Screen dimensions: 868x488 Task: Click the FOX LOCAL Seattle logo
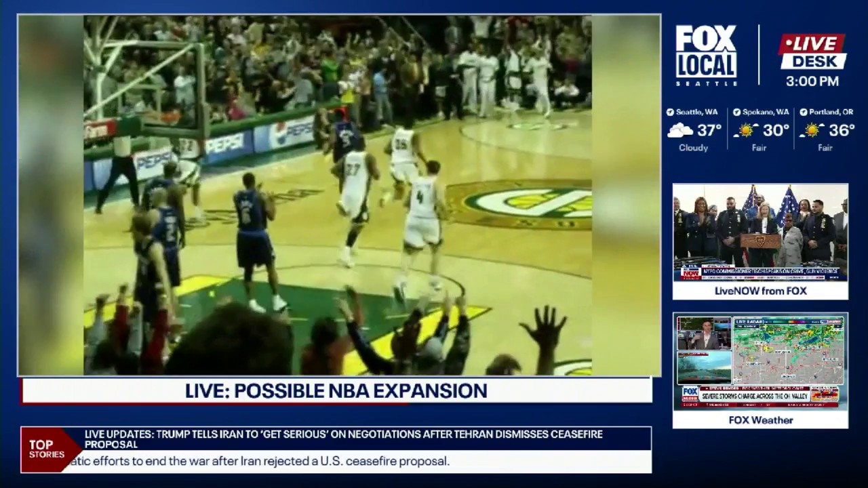(x=706, y=55)
